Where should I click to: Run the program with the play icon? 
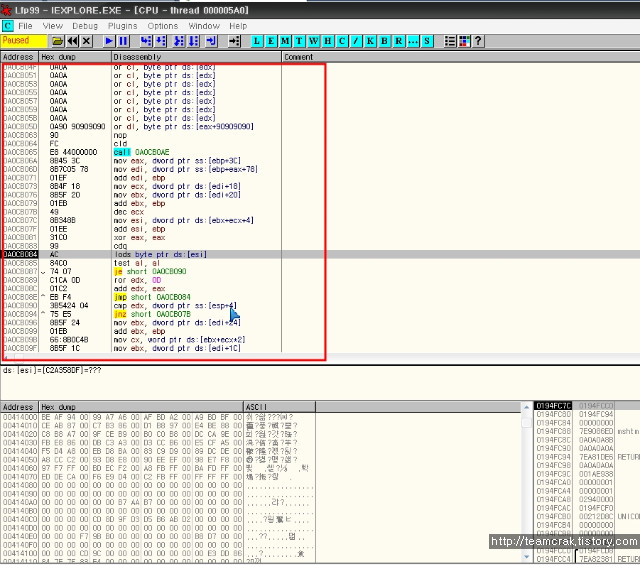(109, 41)
